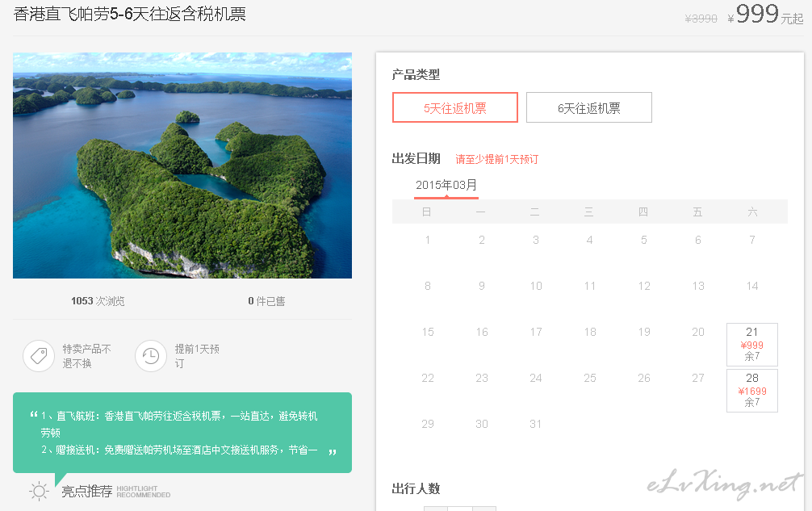This screenshot has height=511, width=812.
Task: Click the sun icon beside 亮点推荐
Action: [39, 491]
